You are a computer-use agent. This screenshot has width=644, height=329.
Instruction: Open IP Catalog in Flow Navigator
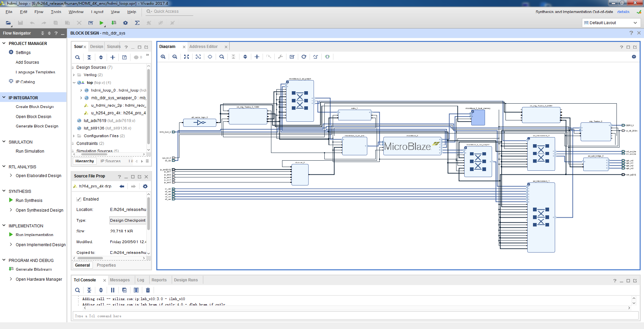[25, 82]
